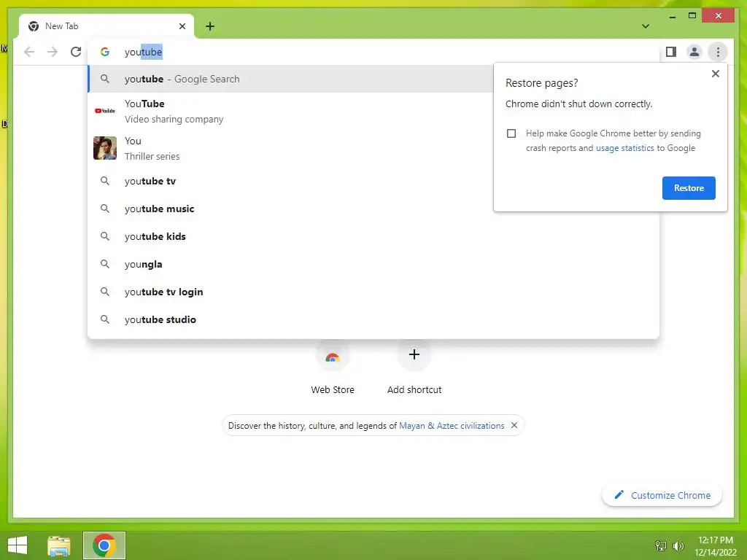Click the taskbar clock and date
The height and width of the screenshot is (560, 747).
tap(715, 546)
